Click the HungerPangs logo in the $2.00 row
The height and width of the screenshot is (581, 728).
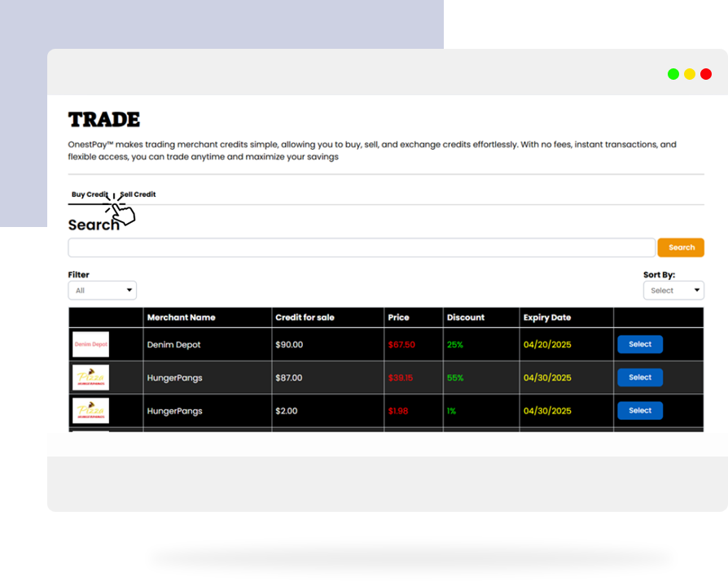pyautogui.click(x=90, y=411)
